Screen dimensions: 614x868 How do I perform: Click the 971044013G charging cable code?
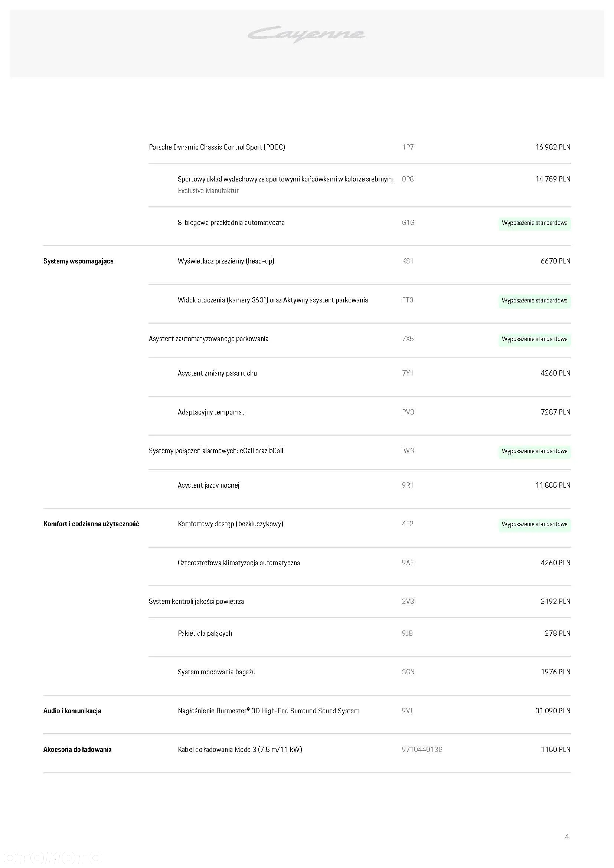click(422, 750)
